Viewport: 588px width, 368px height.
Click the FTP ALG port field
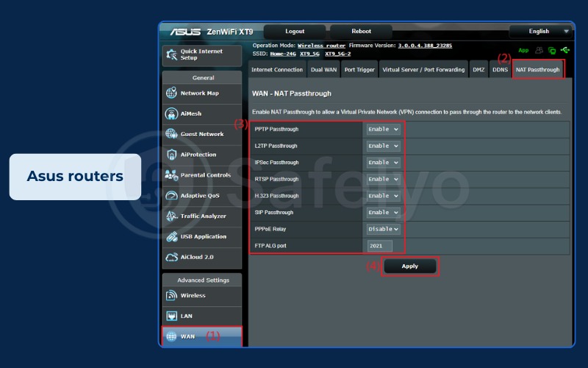tap(379, 246)
